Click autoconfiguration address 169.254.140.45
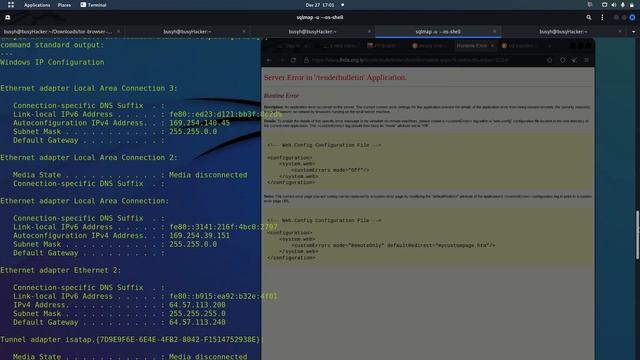 tap(200, 123)
